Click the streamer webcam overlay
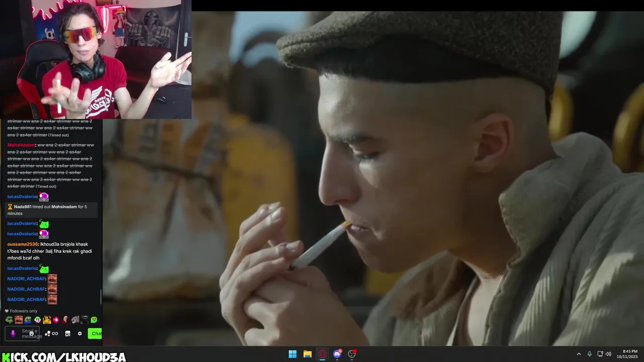This screenshot has height=362, width=644. (96, 59)
